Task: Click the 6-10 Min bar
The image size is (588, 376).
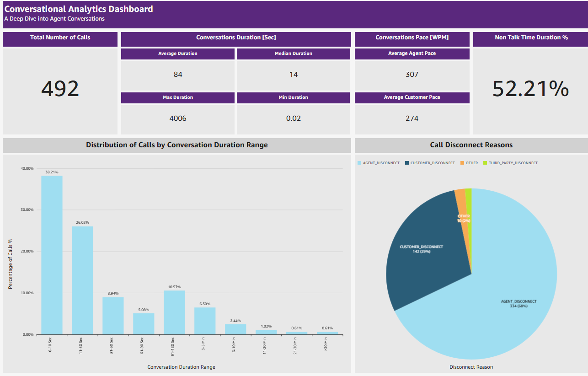Action: [x=235, y=329]
